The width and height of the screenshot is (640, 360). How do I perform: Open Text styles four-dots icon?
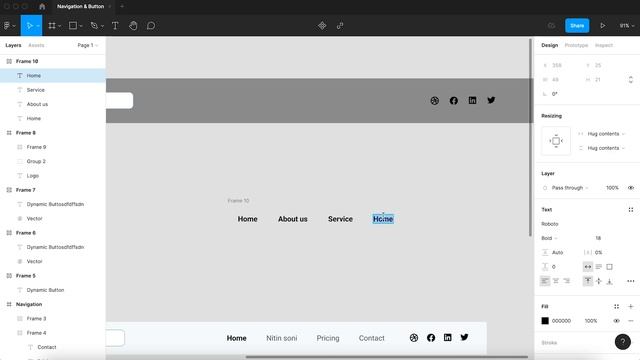631,209
